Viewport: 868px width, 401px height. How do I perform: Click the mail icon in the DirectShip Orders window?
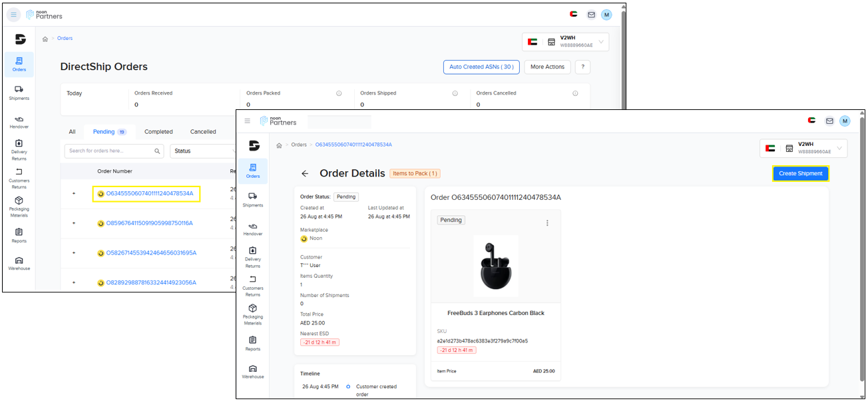[591, 15]
